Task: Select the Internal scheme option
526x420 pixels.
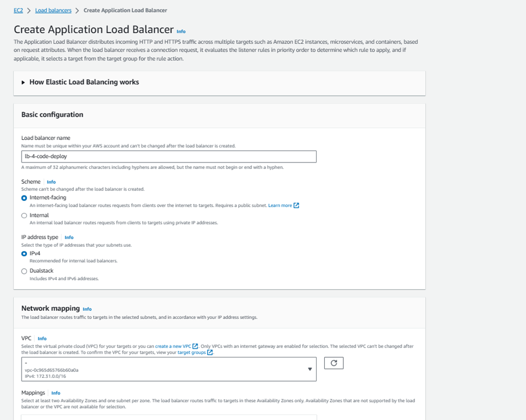Action: [23, 215]
